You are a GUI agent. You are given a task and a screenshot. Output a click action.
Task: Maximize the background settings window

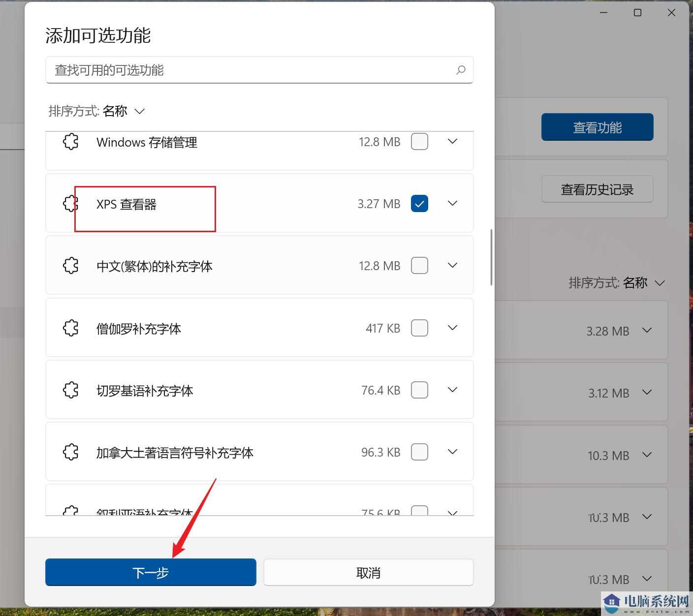(x=637, y=13)
